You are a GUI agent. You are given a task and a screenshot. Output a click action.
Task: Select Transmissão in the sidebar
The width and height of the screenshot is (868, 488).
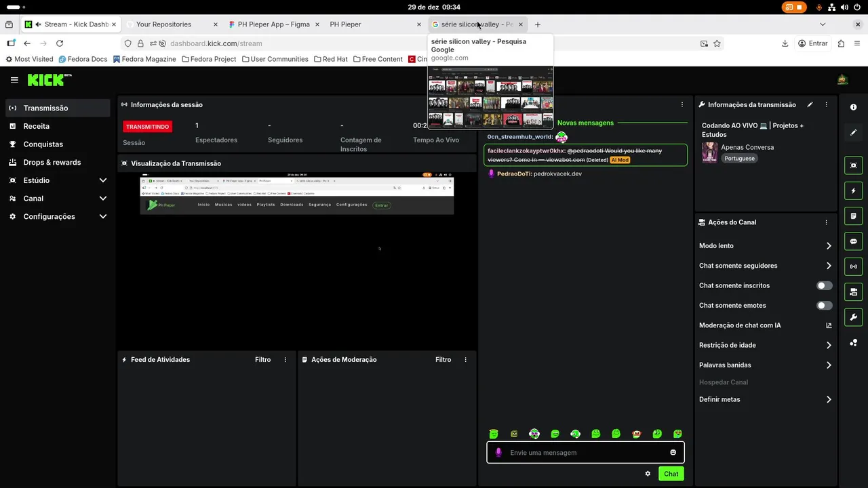pyautogui.click(x=58, y=108)
